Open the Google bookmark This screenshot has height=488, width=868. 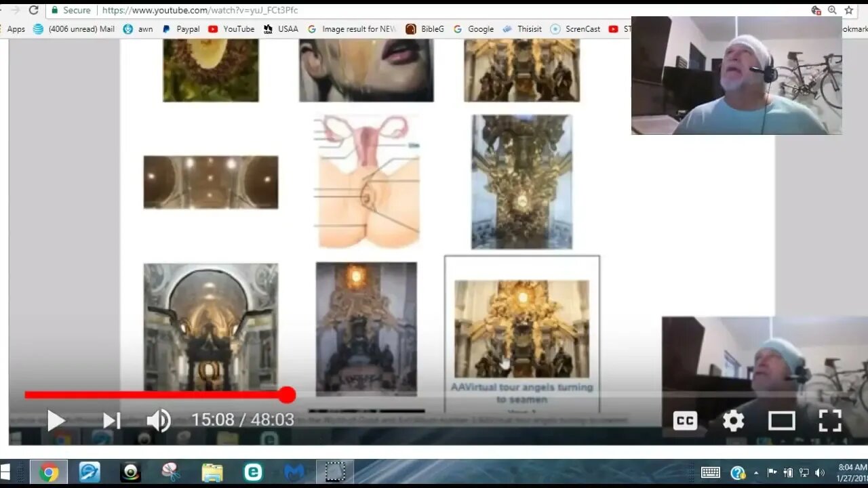click(x=473, y=29)
